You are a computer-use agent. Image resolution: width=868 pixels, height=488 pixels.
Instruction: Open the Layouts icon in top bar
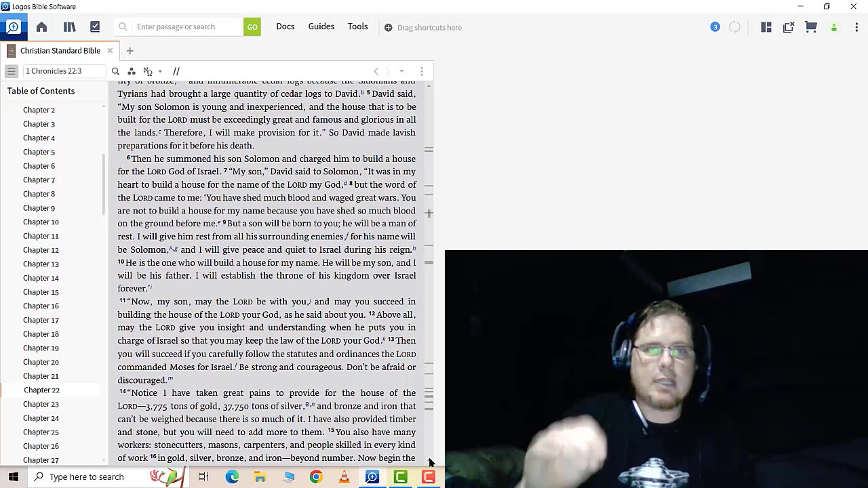point(766,27)
